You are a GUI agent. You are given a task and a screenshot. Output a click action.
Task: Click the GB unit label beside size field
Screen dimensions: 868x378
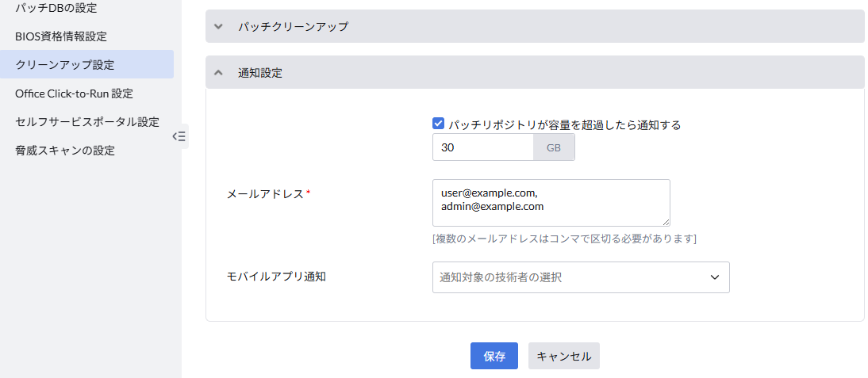click(554, 147)
